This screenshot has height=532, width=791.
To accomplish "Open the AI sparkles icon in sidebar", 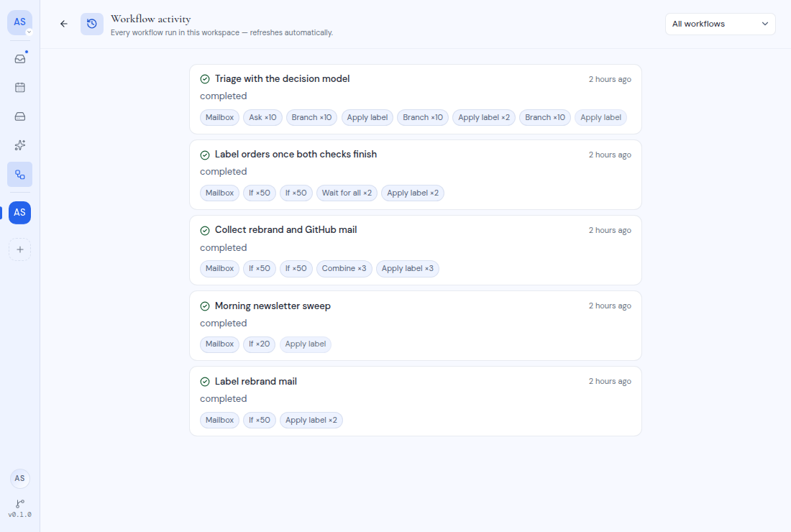I will [x=19, y=146].
